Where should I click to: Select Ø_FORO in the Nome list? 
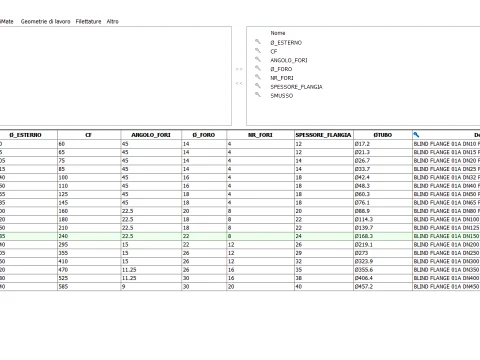click(x=281, y=69)
